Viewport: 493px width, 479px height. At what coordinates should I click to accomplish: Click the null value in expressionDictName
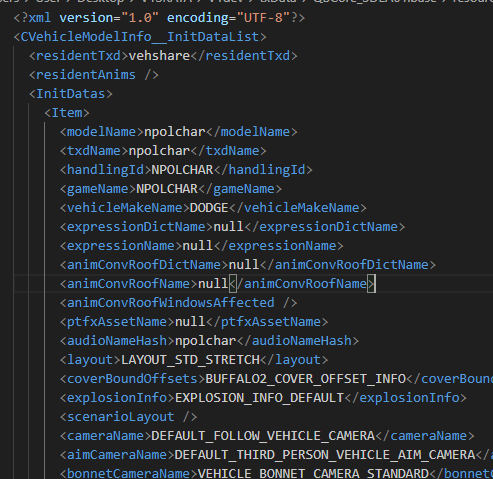click(228, 227)
